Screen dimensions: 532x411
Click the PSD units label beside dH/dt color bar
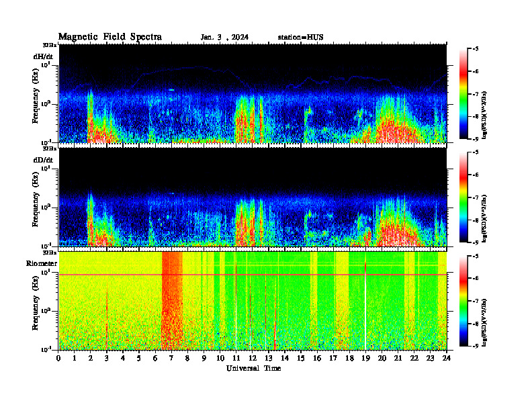(485, 115)
